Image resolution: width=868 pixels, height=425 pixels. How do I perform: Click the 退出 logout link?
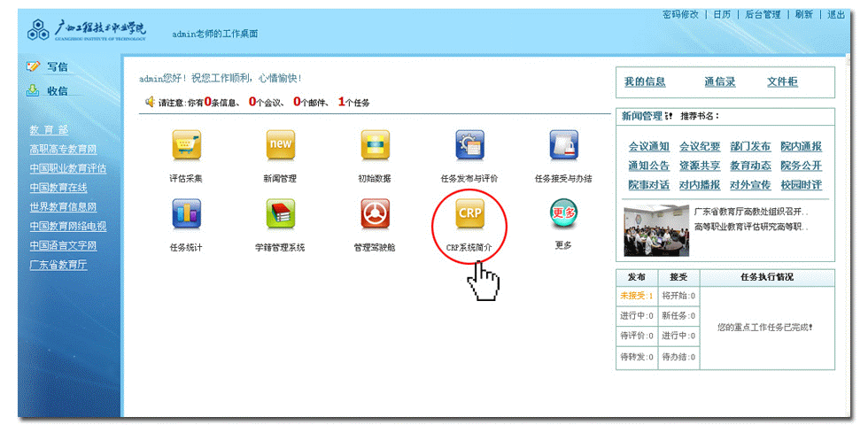click(x=836, y=15)
